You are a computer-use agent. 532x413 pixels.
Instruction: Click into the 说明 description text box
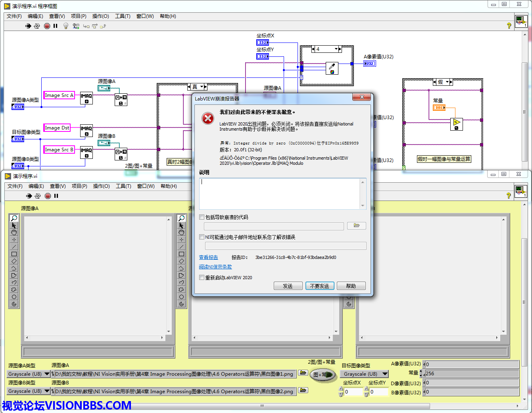click(x=280, y=194)
